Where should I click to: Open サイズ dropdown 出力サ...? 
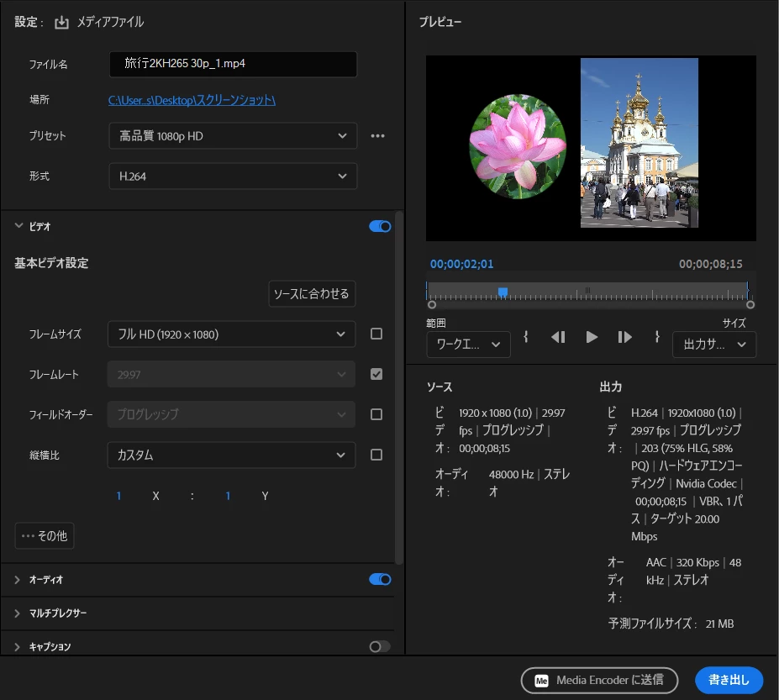coord(714,345)
